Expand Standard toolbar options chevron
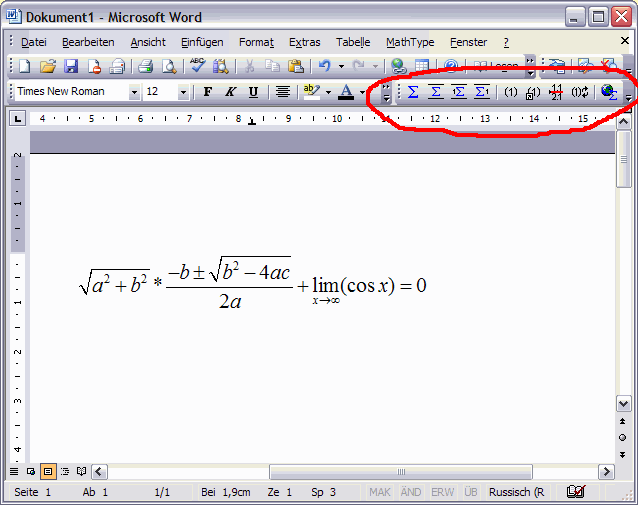 530,67
